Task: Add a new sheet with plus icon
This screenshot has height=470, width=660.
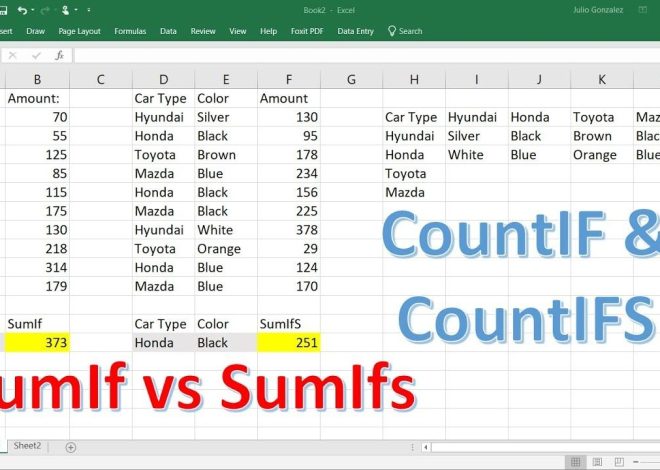Action: click(71, 447)
